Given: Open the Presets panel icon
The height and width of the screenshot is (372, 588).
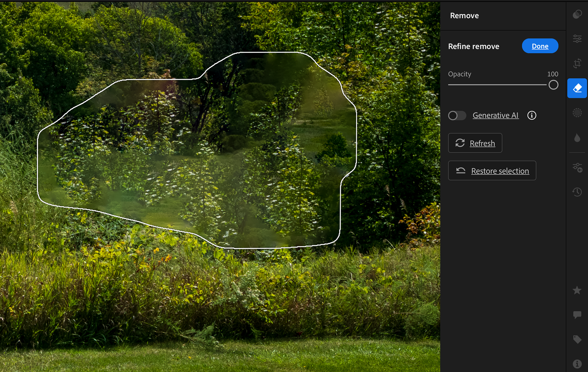Looking at the screenshot, I should [577, 14].
